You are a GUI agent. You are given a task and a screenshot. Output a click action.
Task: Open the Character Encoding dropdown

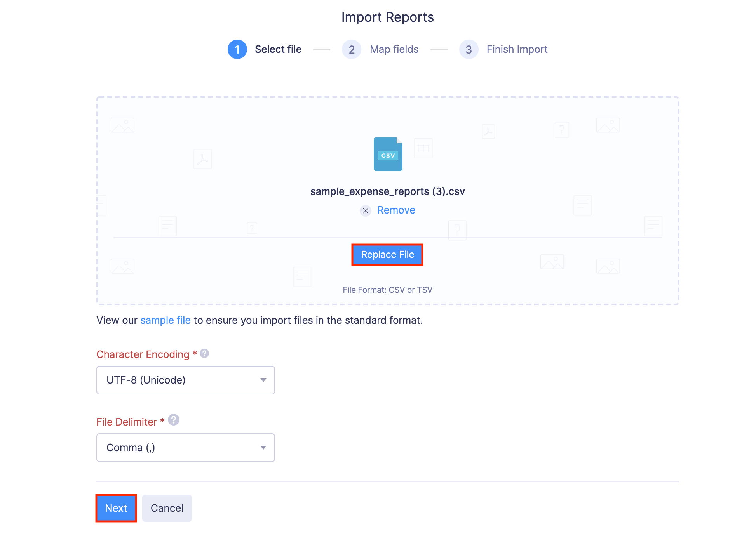pos(185,380)
